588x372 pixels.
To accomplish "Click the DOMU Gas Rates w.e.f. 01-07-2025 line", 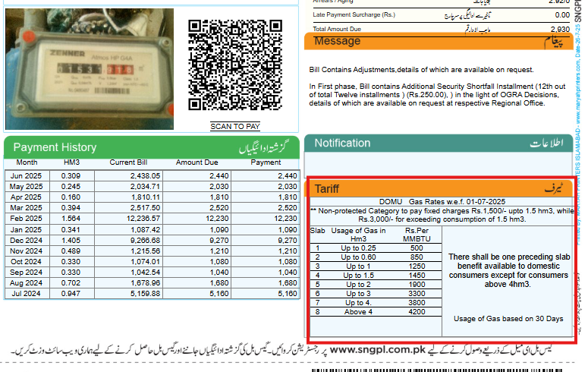I will (x=442, y=202).
